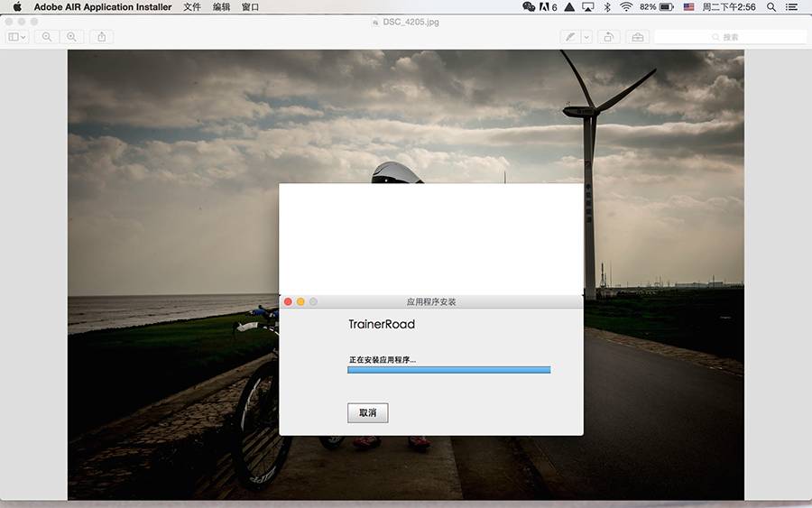The height and width of the screenshot is (508, 812).
Task: Open Adobe AIR Application Installer menu
Action: (x=103, y=6)
